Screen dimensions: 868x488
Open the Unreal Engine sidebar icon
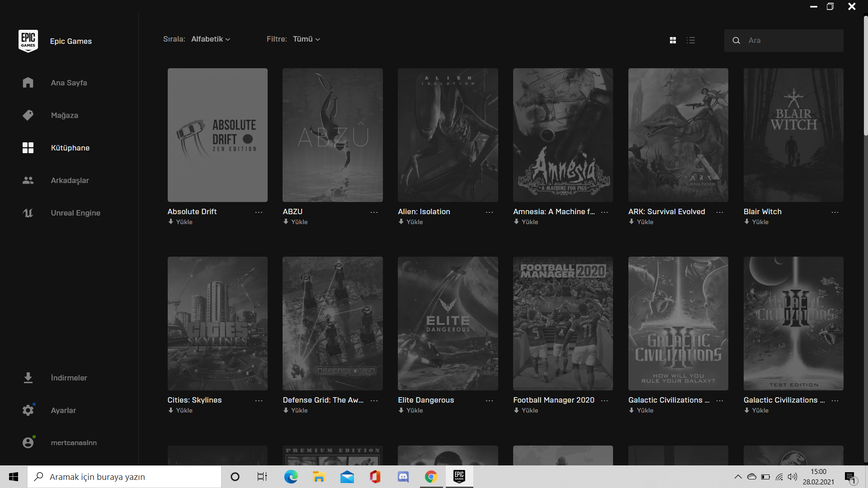(28, 213)
